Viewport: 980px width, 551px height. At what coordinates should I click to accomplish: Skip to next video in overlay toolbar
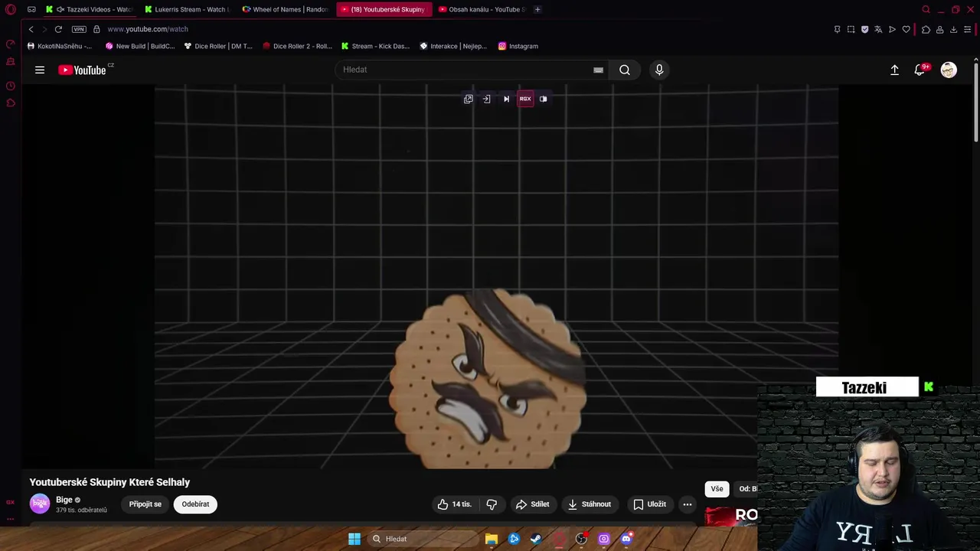(x=506, y=99)
